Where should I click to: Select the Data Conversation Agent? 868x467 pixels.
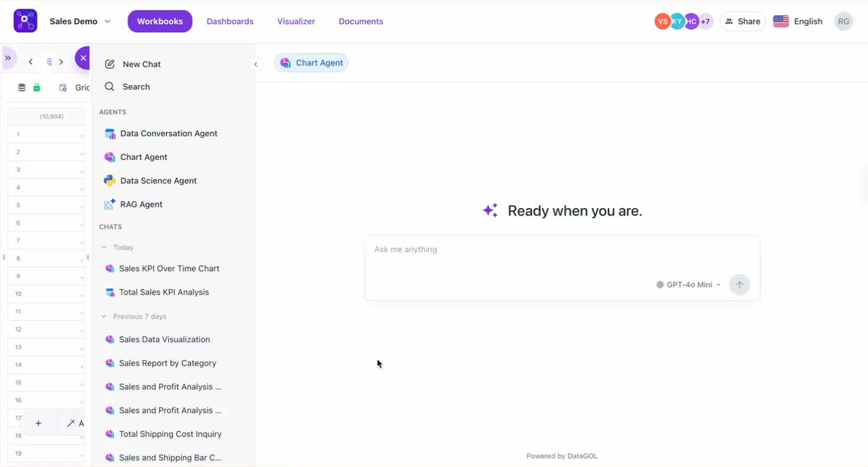[169, 134]
